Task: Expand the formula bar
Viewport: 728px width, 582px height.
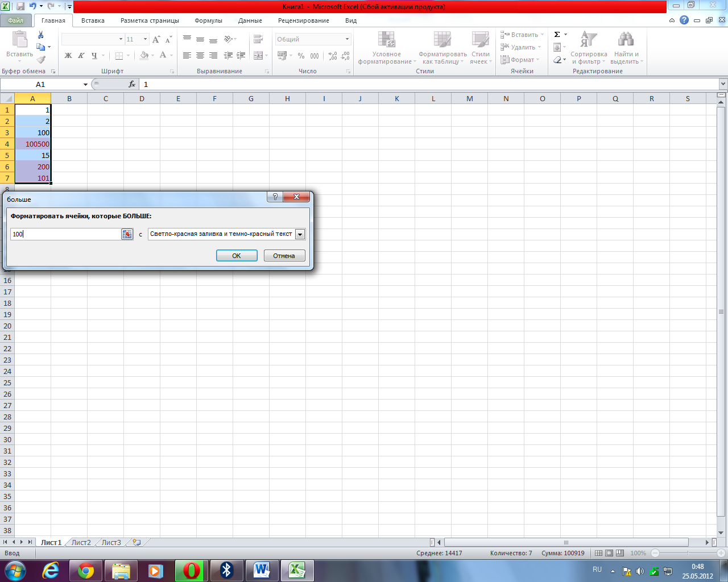Action: 723,84
